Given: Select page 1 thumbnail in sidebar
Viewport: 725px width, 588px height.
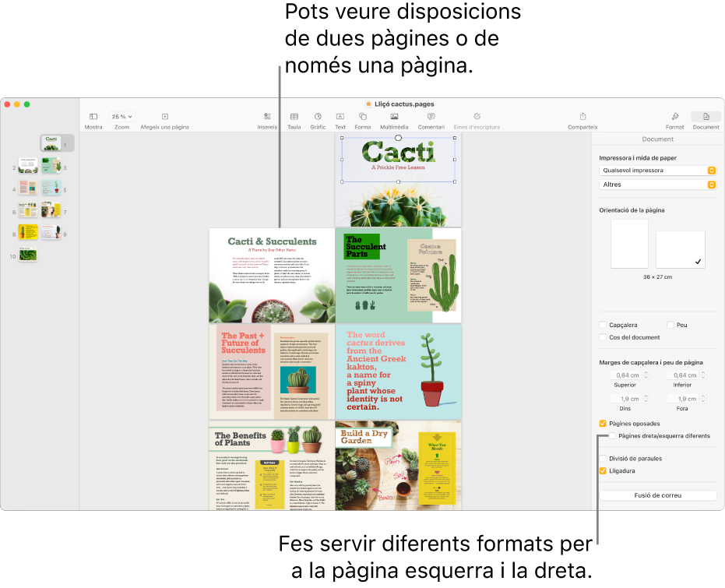Looking at the screenshot, I should [x=51, y=143].
